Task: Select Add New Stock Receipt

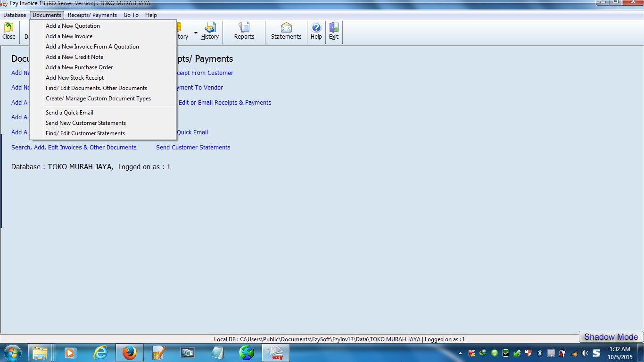Action: point(103,78)
